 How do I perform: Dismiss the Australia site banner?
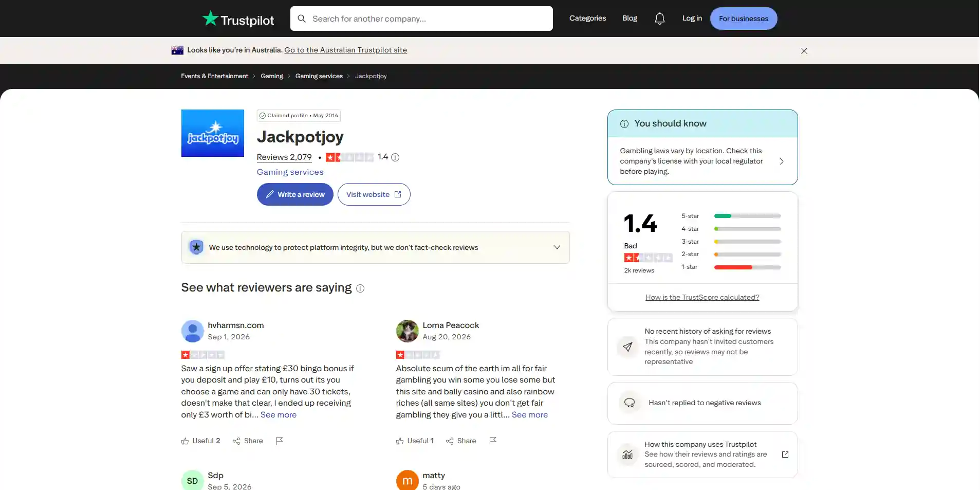(x=804, y=50)
